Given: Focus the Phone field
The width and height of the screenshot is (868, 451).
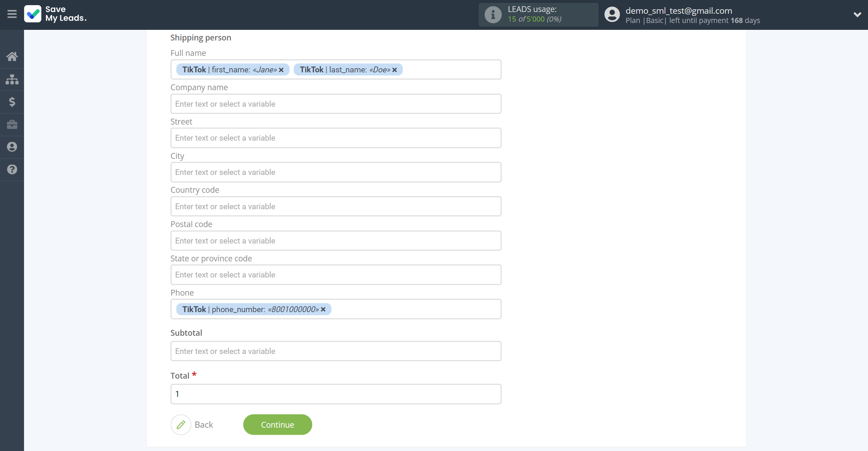Looking at the screenshot, I should [x=336, y=309].
